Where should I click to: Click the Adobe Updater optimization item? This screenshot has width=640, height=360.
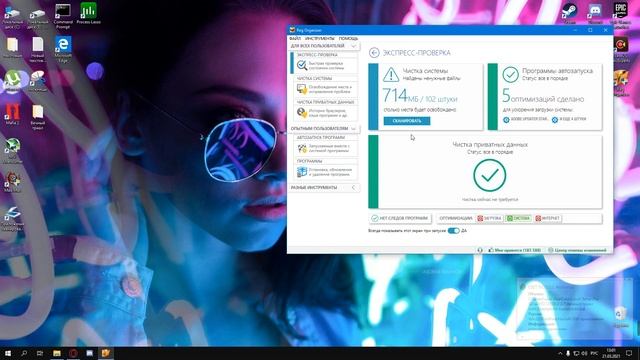click(525, 120)
